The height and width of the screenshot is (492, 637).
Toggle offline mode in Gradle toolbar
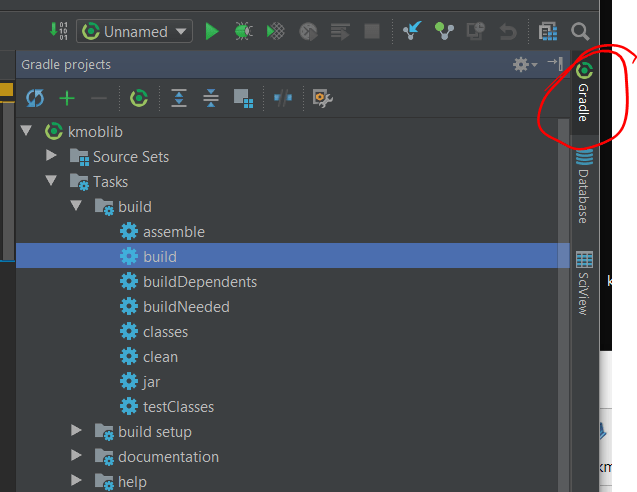pyautogui.click(x=283, y=98)
